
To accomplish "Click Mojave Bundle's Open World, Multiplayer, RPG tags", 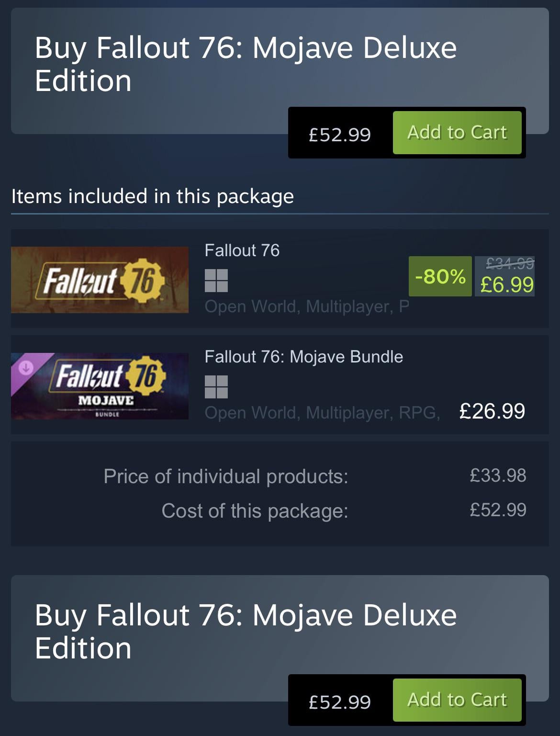I will pos(322,413).
